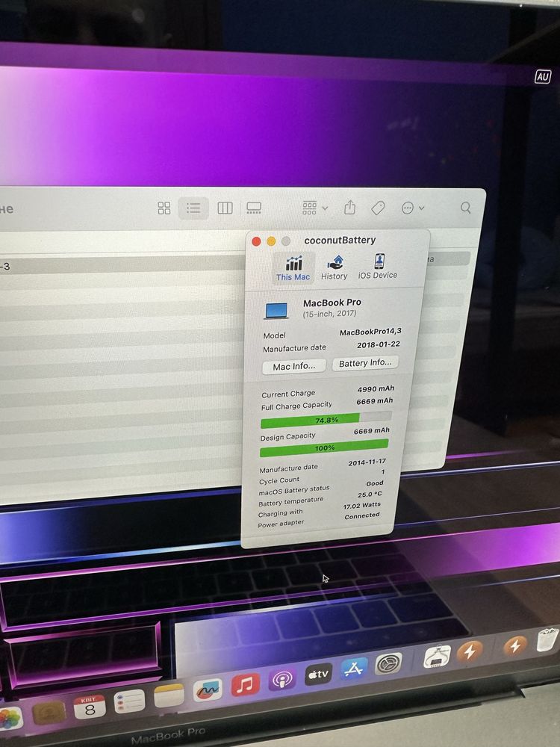Click the Battery temperature label
The width and height of the screenshot is (560, 747).
point(290,502)
